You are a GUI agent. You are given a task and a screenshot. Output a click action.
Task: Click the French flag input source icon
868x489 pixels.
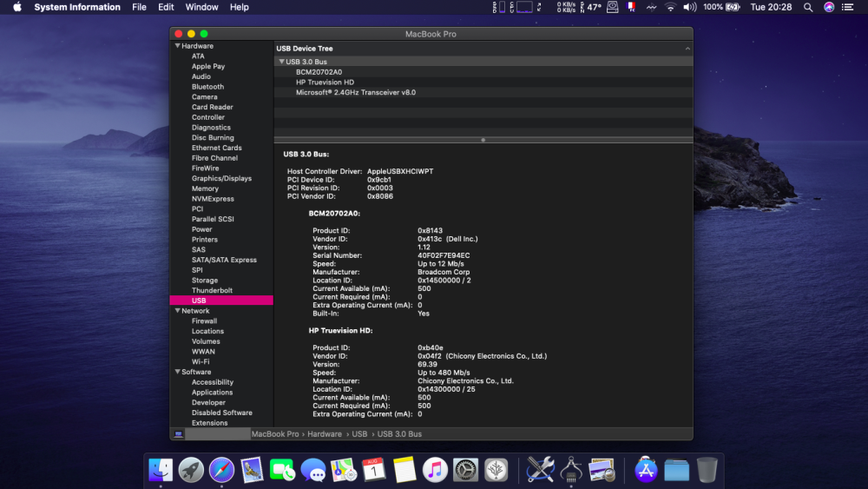[x=631, y=7]
